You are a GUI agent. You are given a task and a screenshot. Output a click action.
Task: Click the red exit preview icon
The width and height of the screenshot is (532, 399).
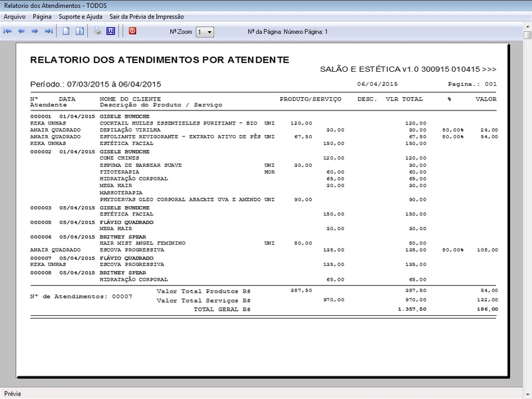click(132, 31)
